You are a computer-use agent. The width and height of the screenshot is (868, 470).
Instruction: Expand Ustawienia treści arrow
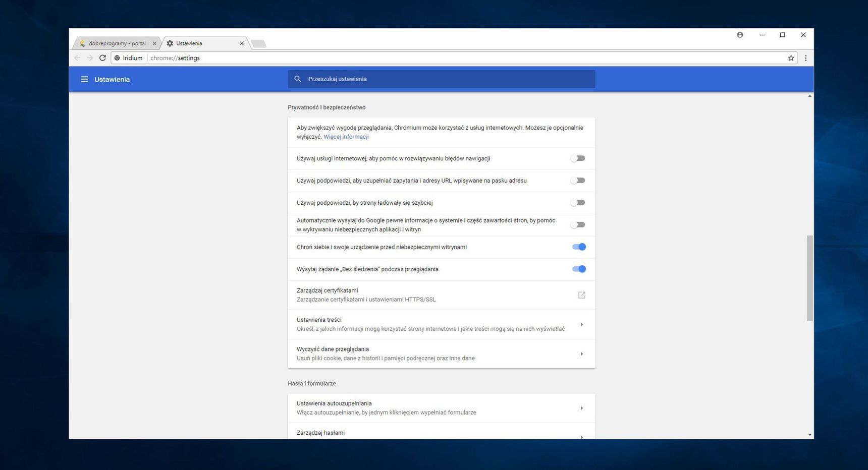pos(581,324)
